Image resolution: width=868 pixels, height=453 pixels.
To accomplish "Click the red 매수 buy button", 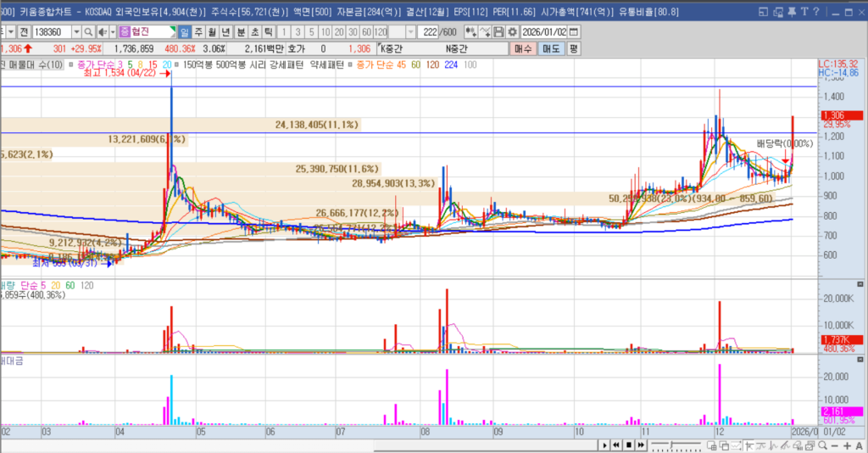I will click(522, 49).
